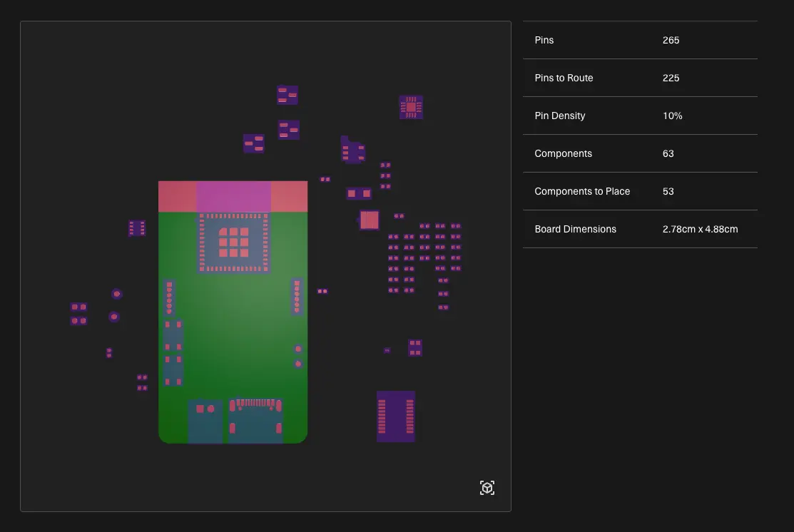Viewport: 794px width, 532px height.
Task: Select the 265 Pins value
Action: pos(671,40)
